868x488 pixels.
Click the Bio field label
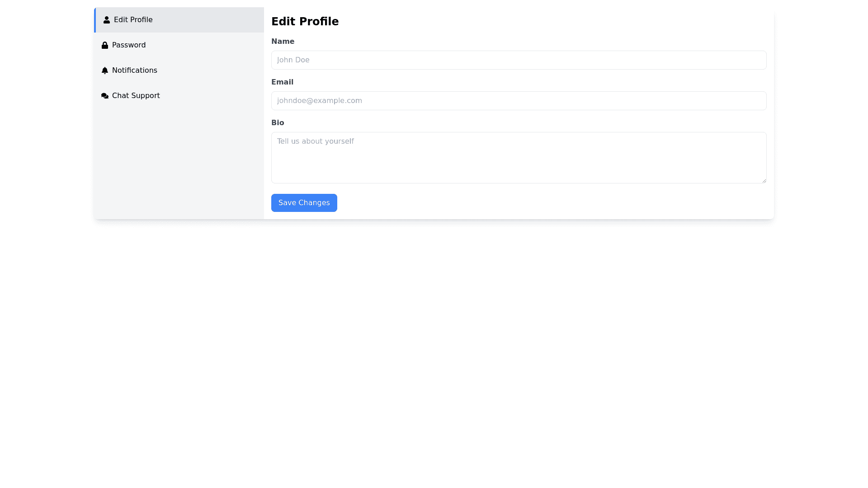tap(278, 123)
